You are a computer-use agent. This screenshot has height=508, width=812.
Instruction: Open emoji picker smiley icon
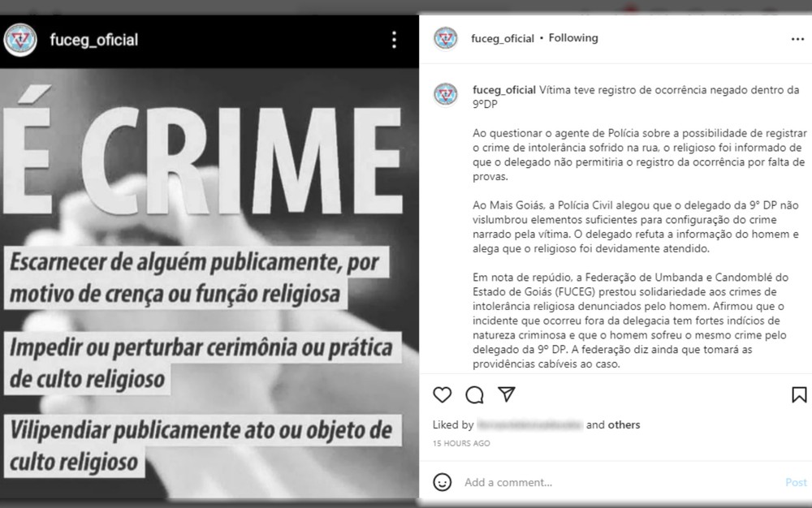(x=442, y=482)
